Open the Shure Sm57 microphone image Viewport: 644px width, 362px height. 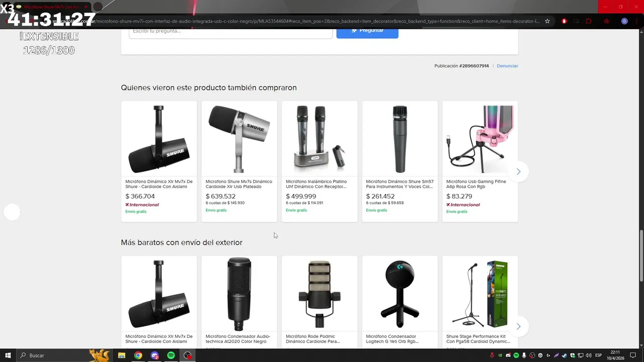(x=399, y=139)
